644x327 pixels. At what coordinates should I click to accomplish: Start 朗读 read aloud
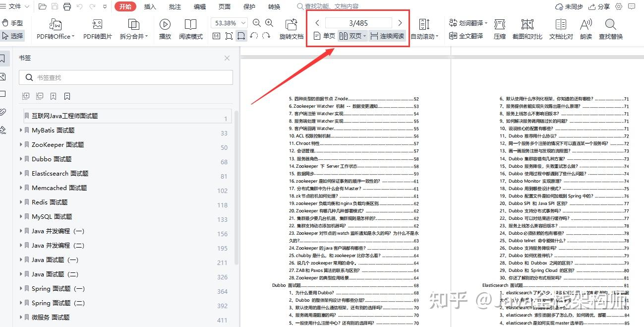[586, 29]
